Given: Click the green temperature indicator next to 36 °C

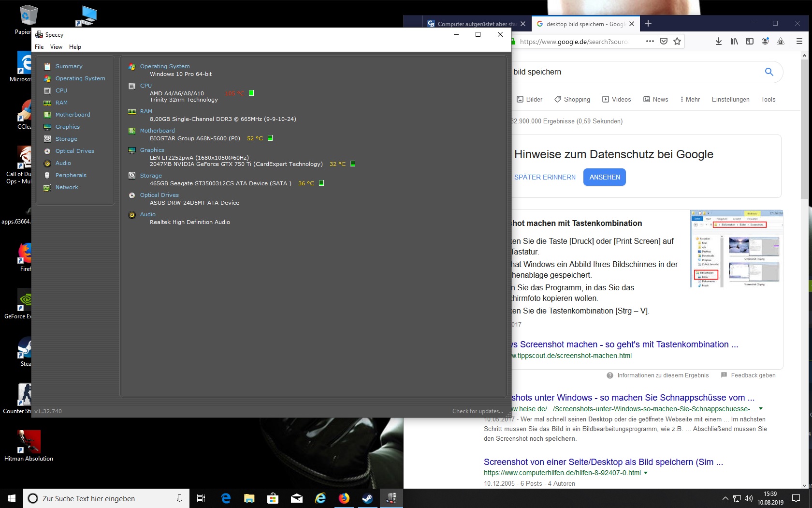Looking at the screenshot, I should (321, 183).
